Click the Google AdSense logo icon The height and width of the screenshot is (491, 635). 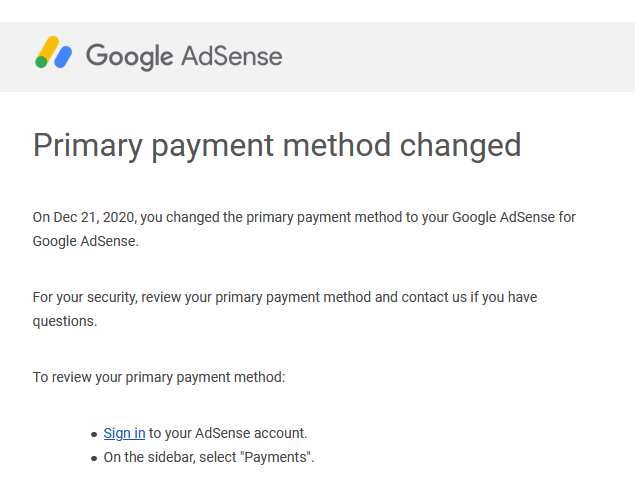pyautogui.click(x=53, y=52)
